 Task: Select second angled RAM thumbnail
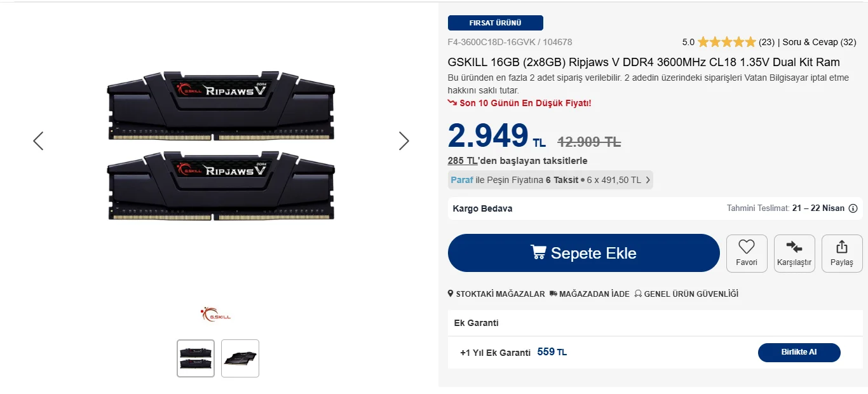click(240, 358)
